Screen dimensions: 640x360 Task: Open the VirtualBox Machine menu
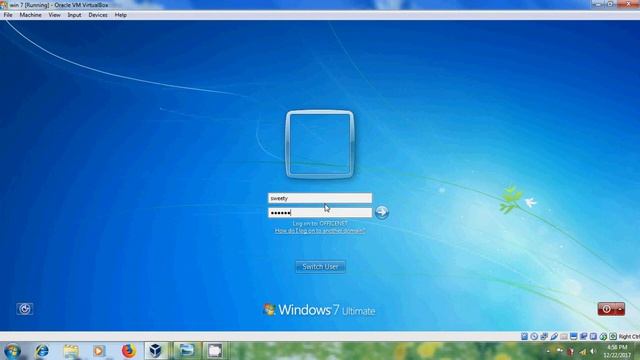31,15
